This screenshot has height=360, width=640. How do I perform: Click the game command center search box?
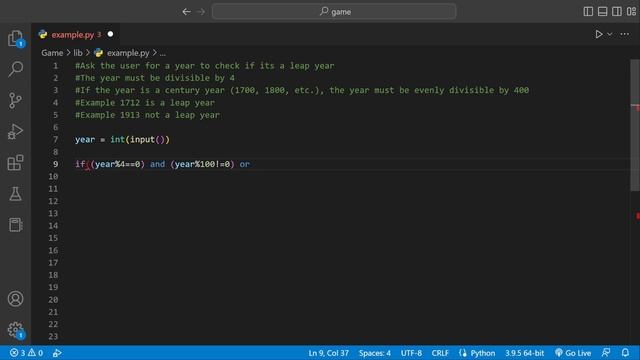[334, 11]
